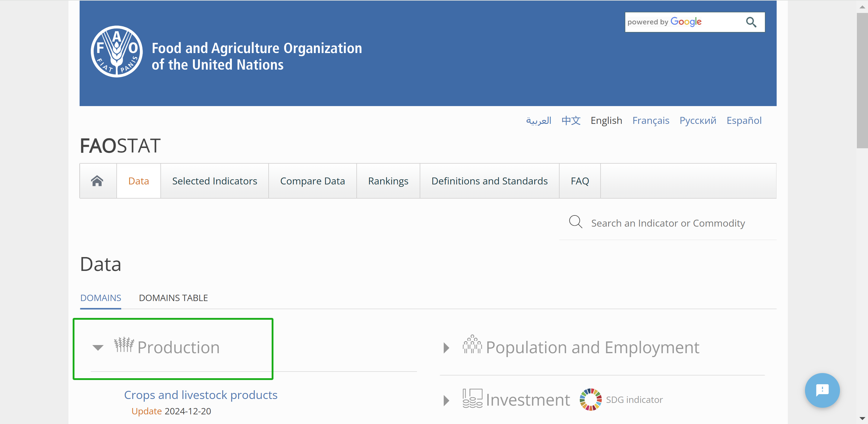This screenshot has height=424, width=868.
Task: Expand the Investment domain arrow
Action: (x=447, y=400)
